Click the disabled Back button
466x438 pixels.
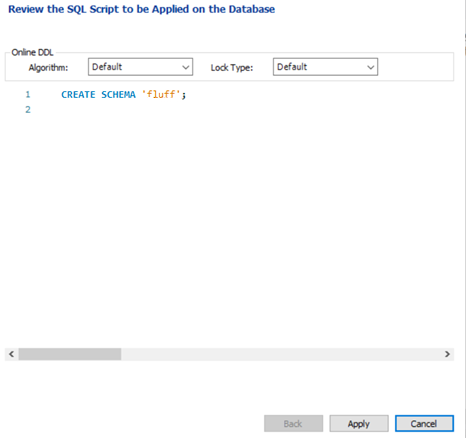(293, 424)
